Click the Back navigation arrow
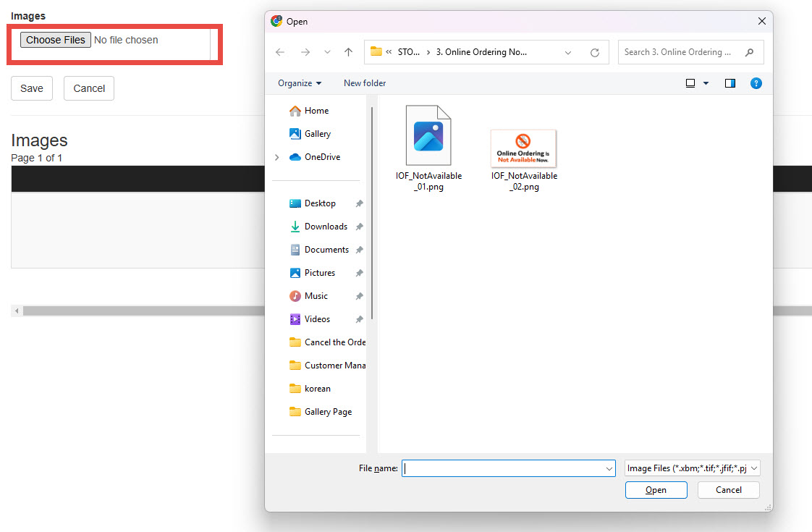This screenshot has height=532, width=812. [280, 52]
